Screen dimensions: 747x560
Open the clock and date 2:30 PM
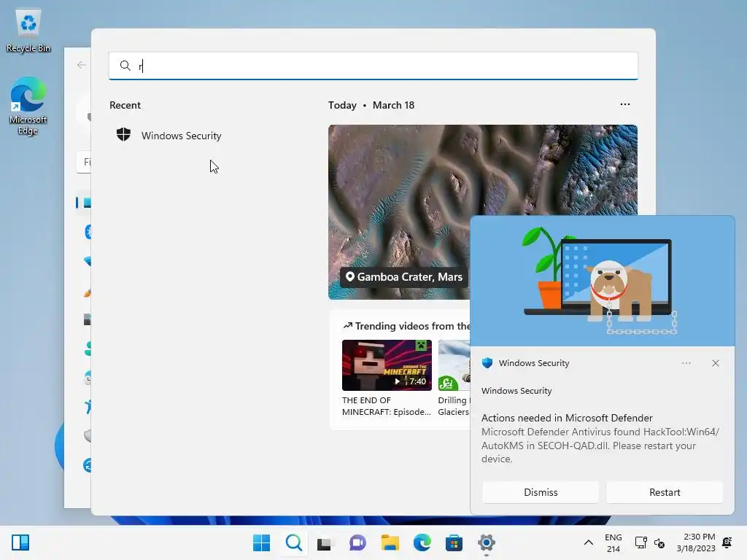(696, 542)
